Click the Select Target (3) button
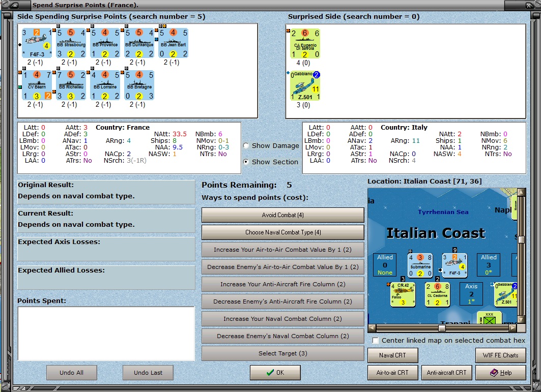Image resolution: width=541 pixels, height=392 pixels. click(282, 353)
